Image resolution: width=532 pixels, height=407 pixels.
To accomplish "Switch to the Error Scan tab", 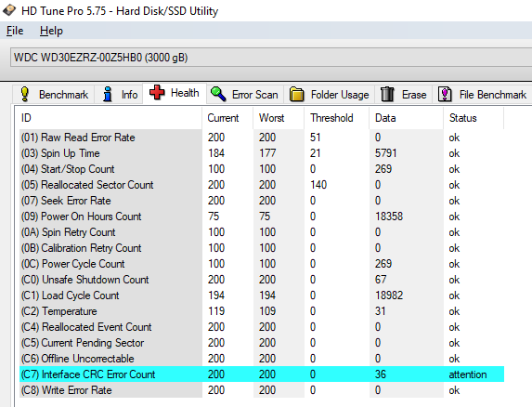I will pos(245,94).
